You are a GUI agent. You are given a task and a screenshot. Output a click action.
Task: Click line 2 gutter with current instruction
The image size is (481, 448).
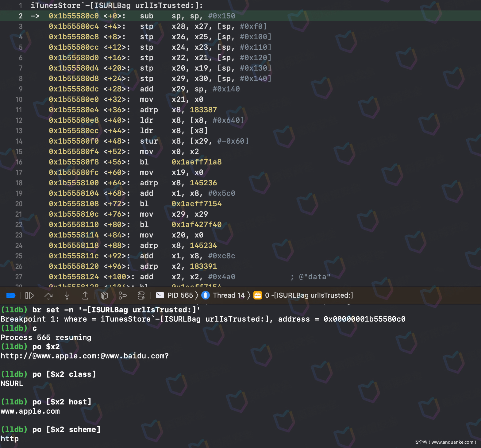pyautogui.click(x=21, y=16)
